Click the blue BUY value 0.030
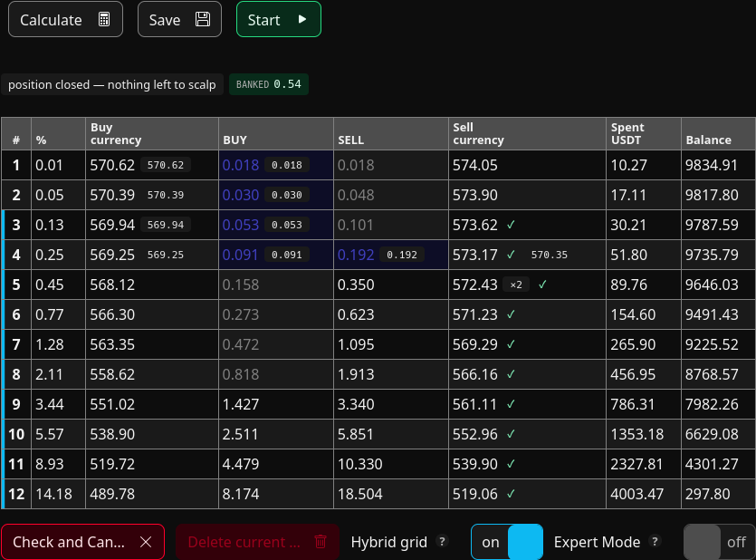Image resolution: width=756 pixels, height=560 pixels. (x=241, y=195)
